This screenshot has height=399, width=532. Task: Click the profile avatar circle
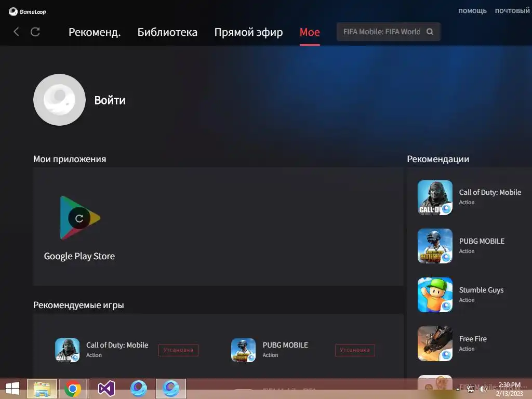coord(59,100)
